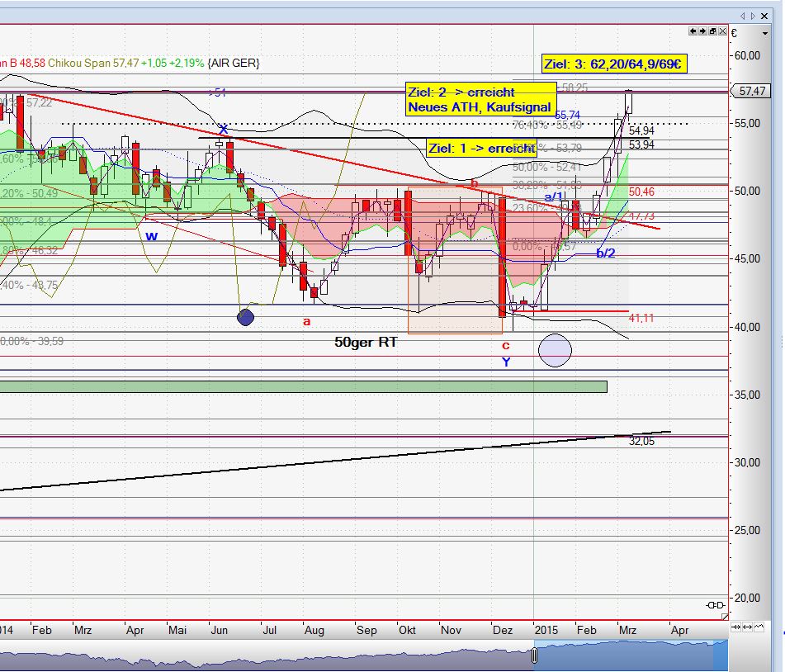Select the 'Ziel: 3: 62,20/64,9/69€' annotation
The width and height of the screenshot is (785, 672).
pyautogui.click(x=615, y=64)
